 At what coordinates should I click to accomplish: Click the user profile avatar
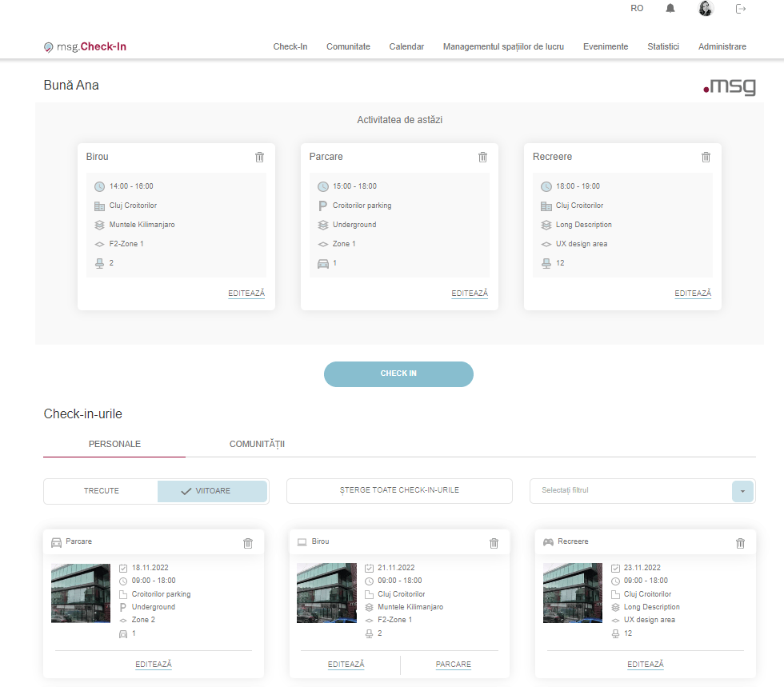click(706, 9)
